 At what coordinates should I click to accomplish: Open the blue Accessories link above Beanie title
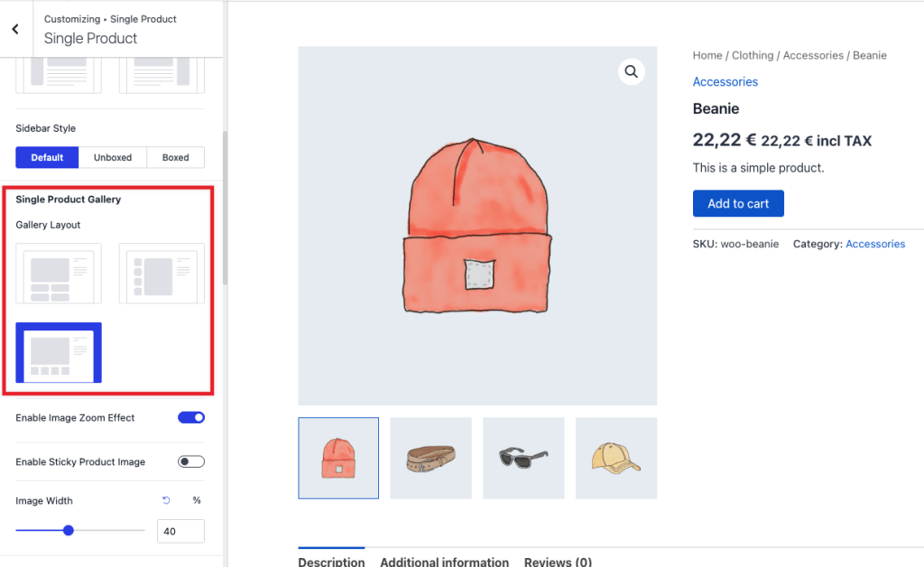[x=725, y=82]
